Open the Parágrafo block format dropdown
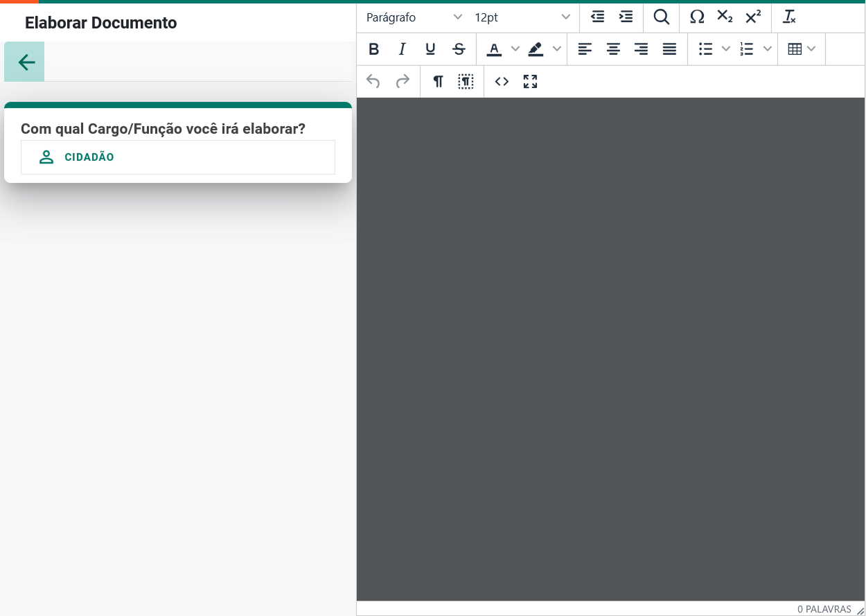This screenshot has width=866, height=616. [x=414, y=17]
